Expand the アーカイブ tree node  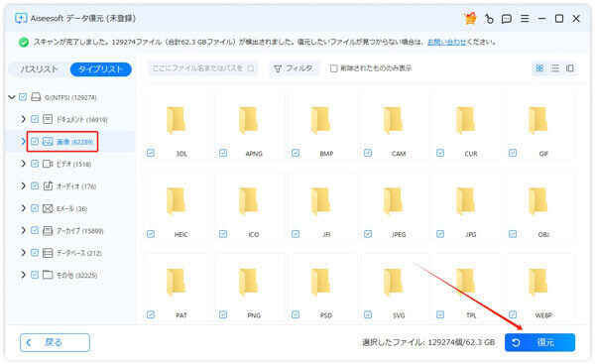point(23,230)
